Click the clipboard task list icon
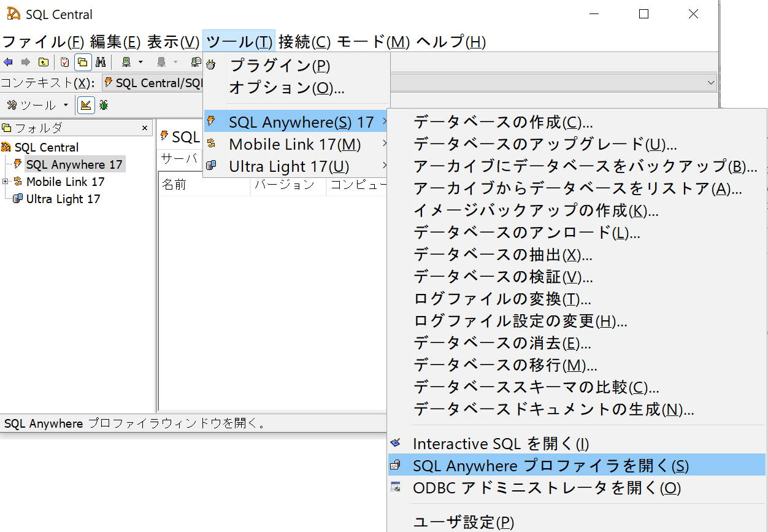The height and width of the screenshot is (532, 768). (x=65, y=62)
